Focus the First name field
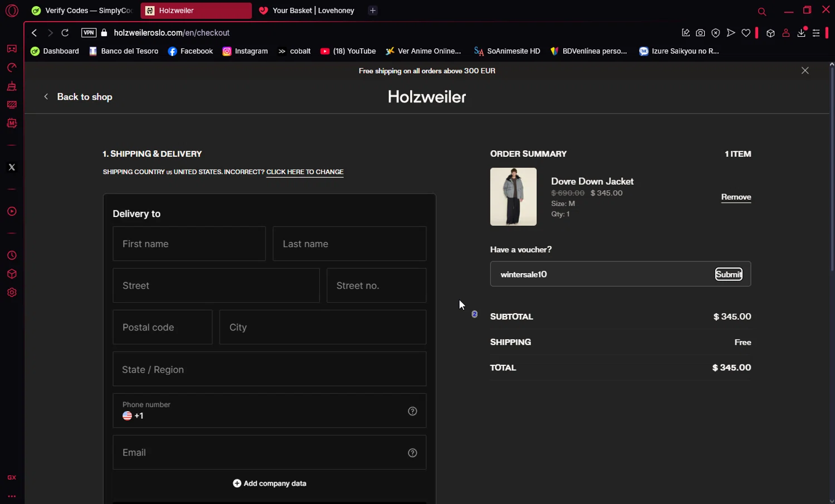This screenshot has width=835, height=504. [x=189, y=244]
